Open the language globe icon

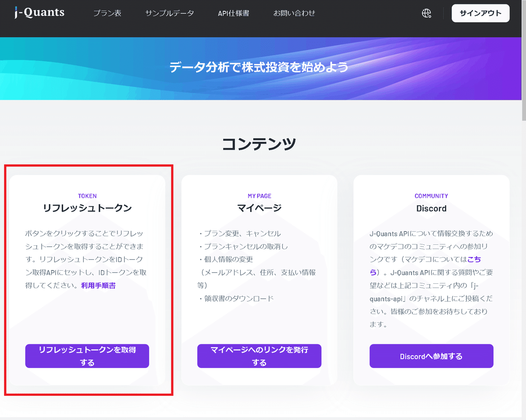pyautogui.click(x=426, y=13)
